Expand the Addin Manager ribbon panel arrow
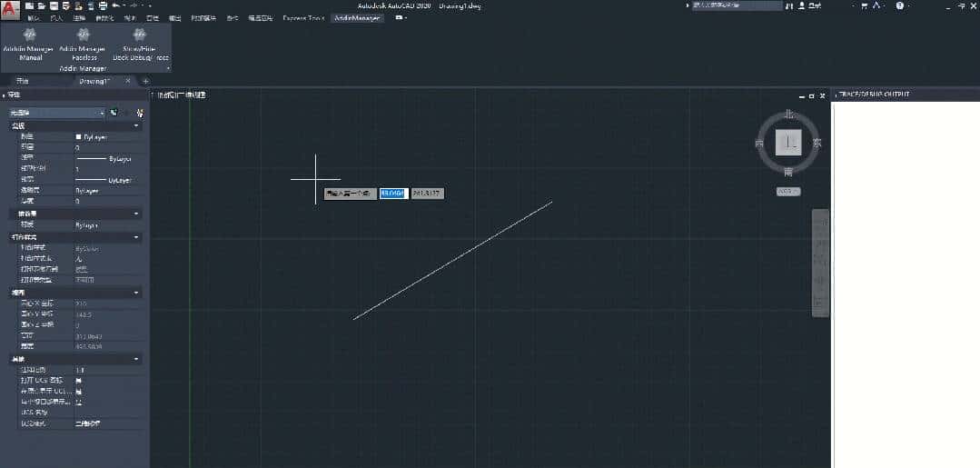Viewport: 980px width, 468px height. coord(168,68)
